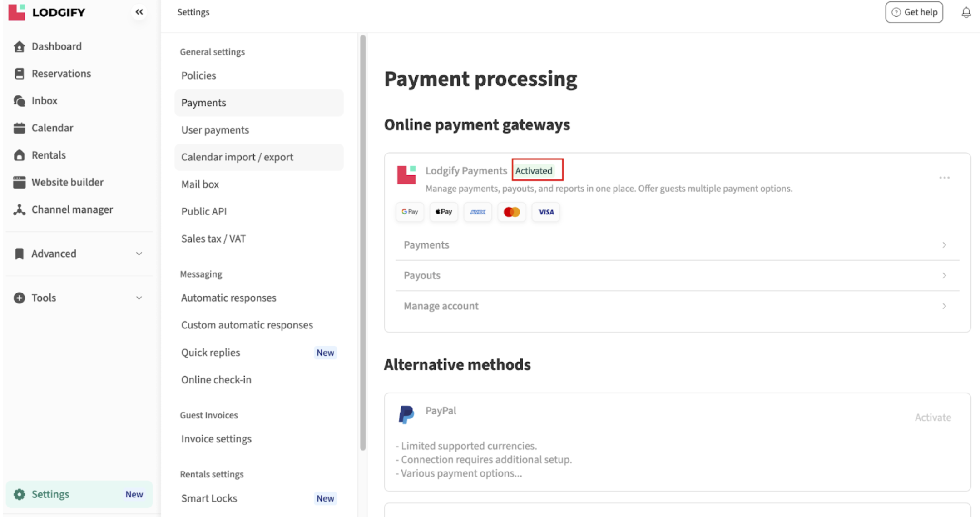Screen dimensions: 980x517
Task: Select Calendar import / export settings
Action: [x=237, y=157]
